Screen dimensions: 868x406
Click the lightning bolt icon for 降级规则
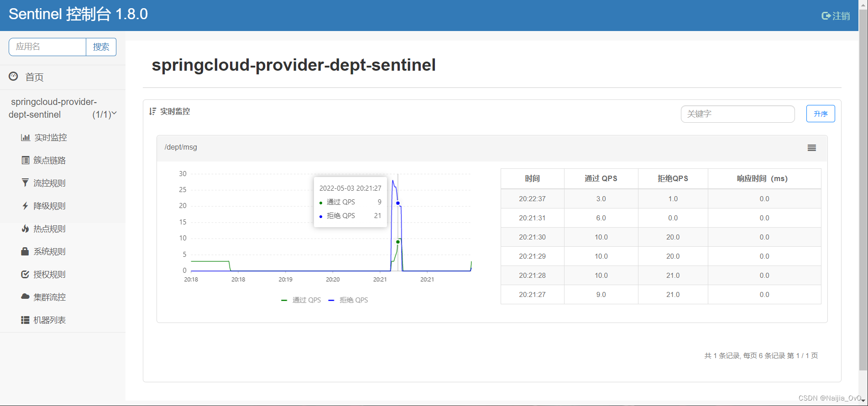click(25, 206)
